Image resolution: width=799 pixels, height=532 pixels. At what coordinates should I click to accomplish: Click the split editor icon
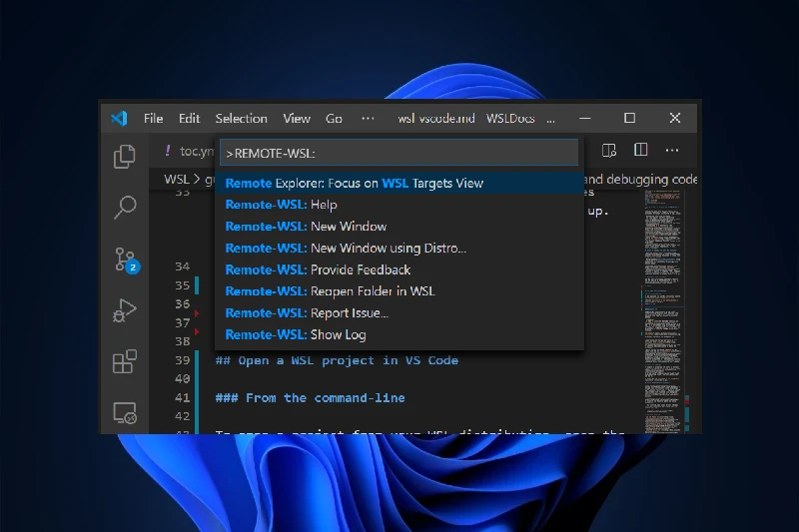(640, 150)
